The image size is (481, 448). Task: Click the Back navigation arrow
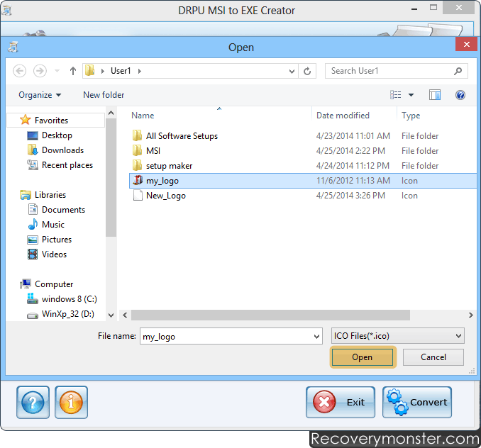coord(19,71)
